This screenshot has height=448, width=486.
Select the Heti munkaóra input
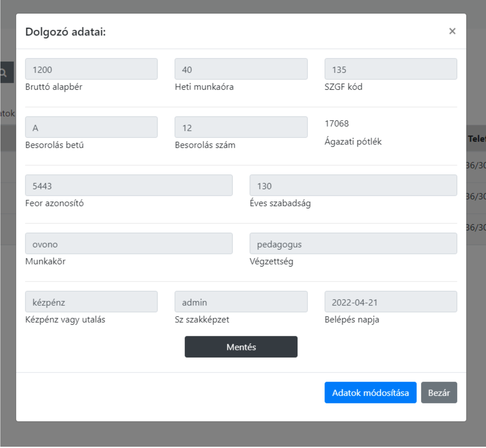pyautogui.click(x=241, y=69)
